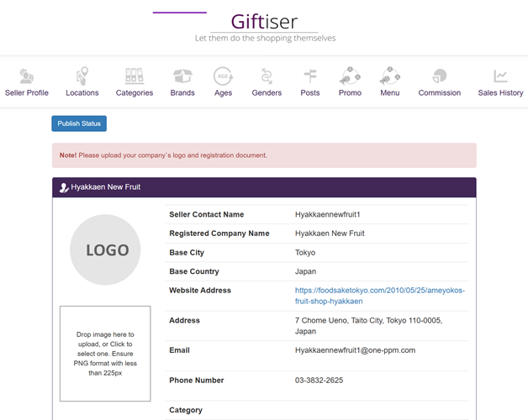Image resolution: width=528 pixels, height=420 pixels.
Task: Open the Genders icon
Action: 267,76
